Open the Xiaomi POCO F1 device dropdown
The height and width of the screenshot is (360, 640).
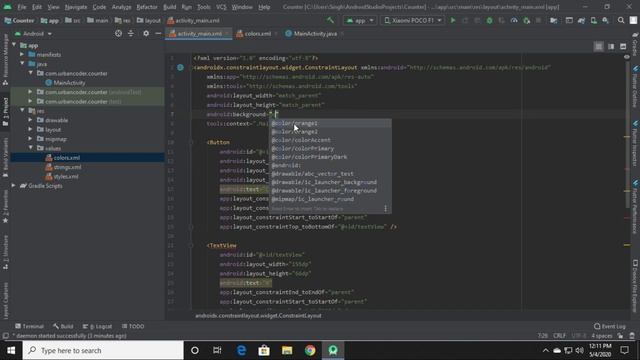click(413, 20)
